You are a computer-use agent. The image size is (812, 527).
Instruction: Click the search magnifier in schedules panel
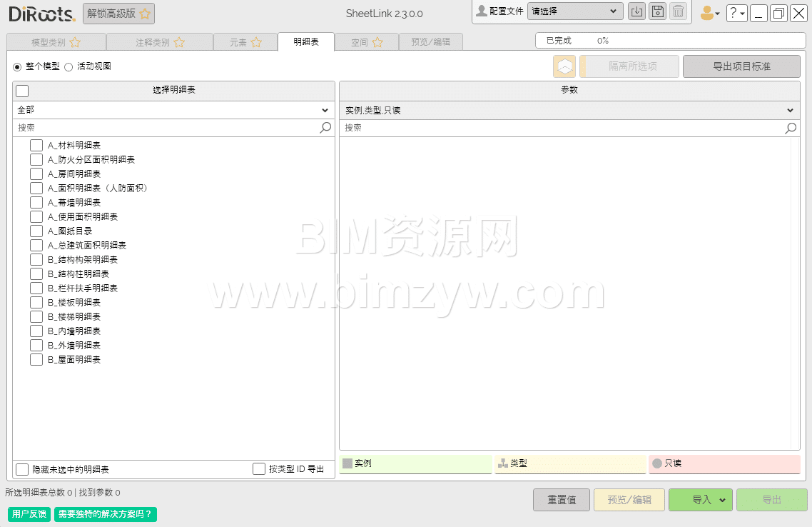point(325,128)
